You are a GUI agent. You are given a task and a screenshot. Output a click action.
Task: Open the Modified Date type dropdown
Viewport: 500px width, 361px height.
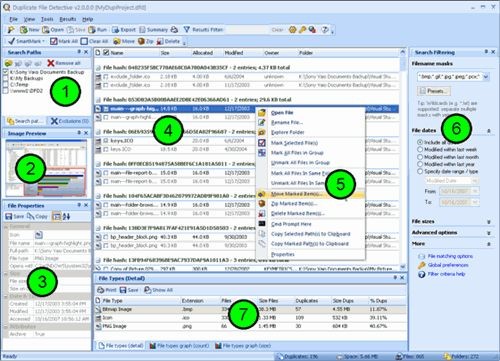pos(475,180)
